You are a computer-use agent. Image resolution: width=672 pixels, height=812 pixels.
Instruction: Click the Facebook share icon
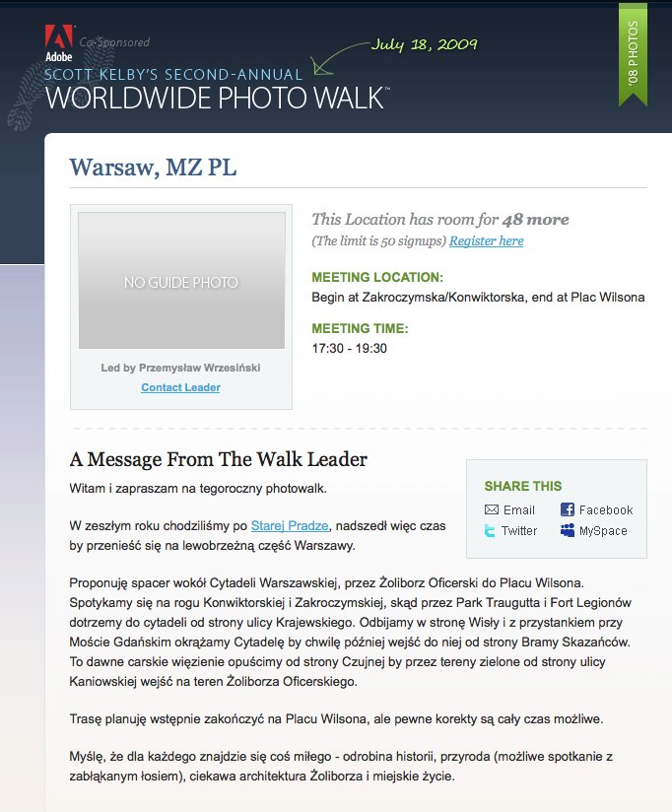(568, 509)
